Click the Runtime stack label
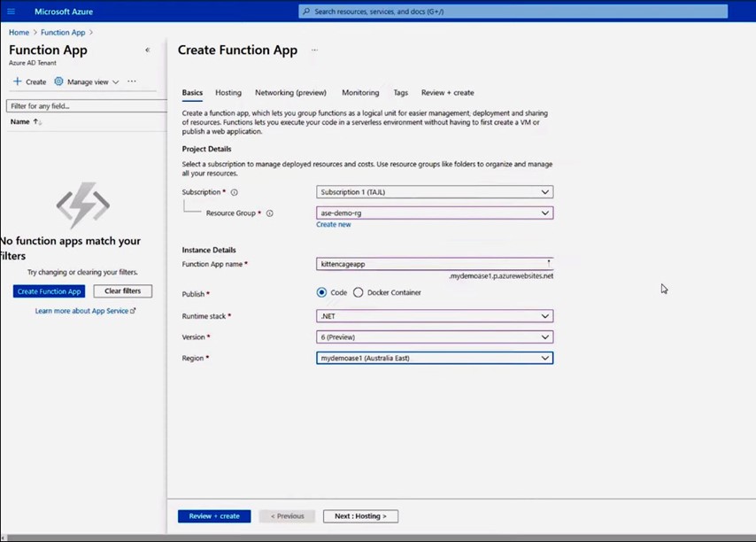The width and height of the screenshot is (756, 542). [x=204, y=316]
